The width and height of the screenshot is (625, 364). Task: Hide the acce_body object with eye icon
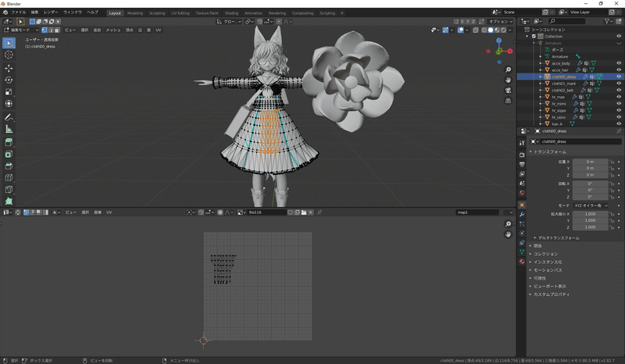coord(617,62)
